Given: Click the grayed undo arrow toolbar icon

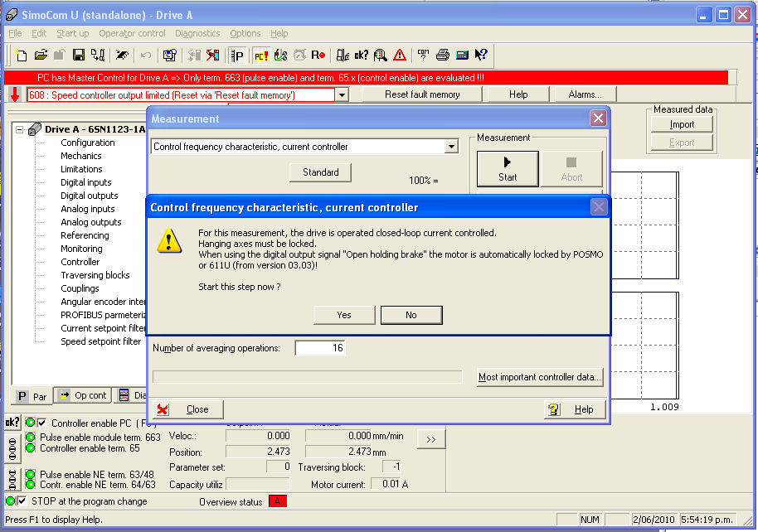Looking at the screenshot, I should point(145,55).
